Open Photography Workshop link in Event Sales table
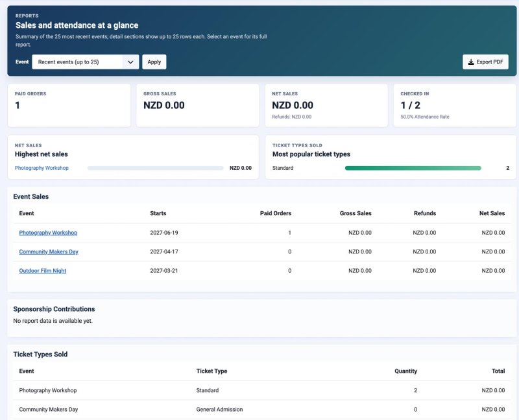Viewport: 519px width, 420px height. pyautogui.click(x=48, y=233)
